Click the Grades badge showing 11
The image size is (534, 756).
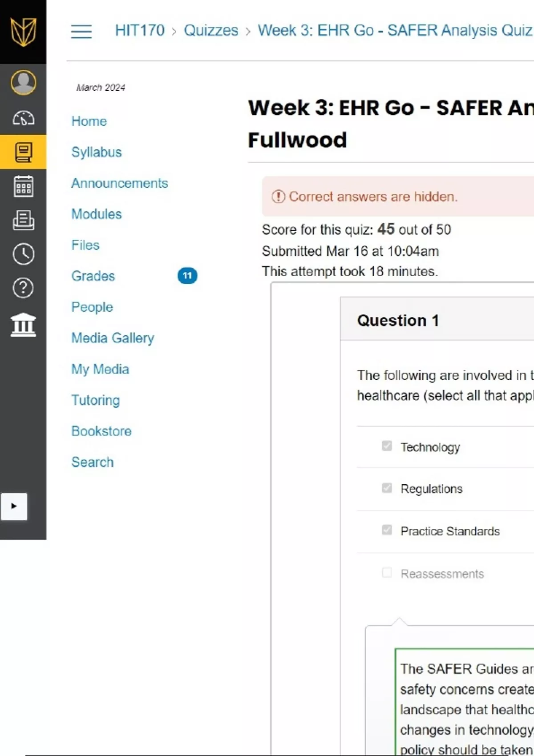coord(187,276)
